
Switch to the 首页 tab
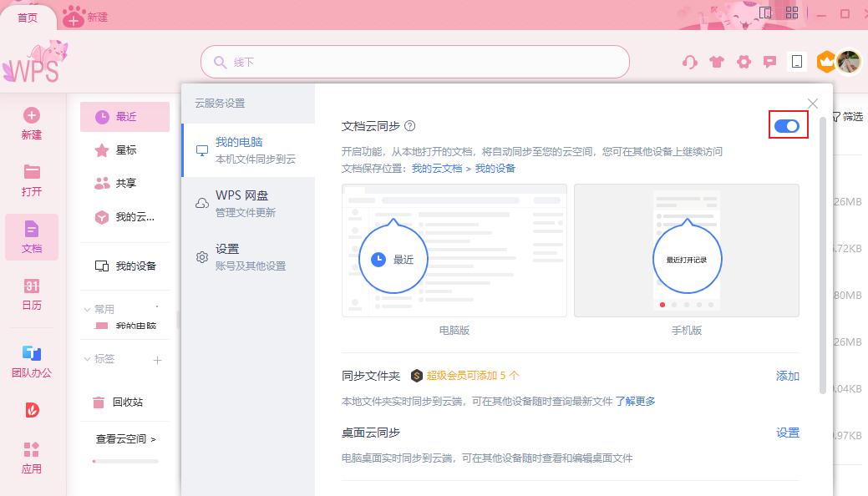tap(28, 17)
